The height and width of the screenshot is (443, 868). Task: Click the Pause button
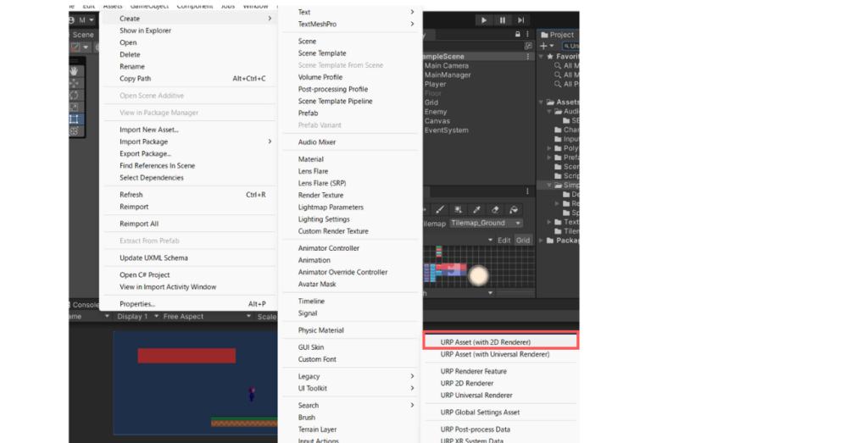click(x=503, y=19)
